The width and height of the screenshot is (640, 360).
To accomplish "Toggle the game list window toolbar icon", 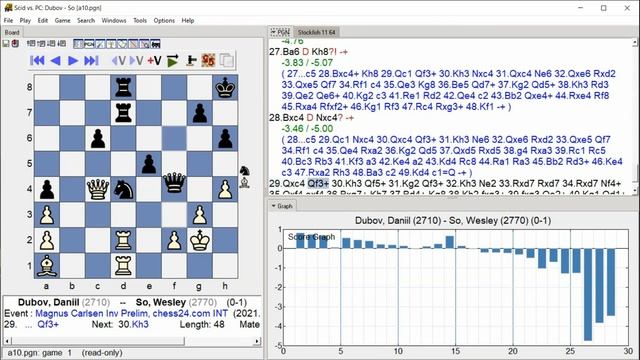I will point(78,44).
